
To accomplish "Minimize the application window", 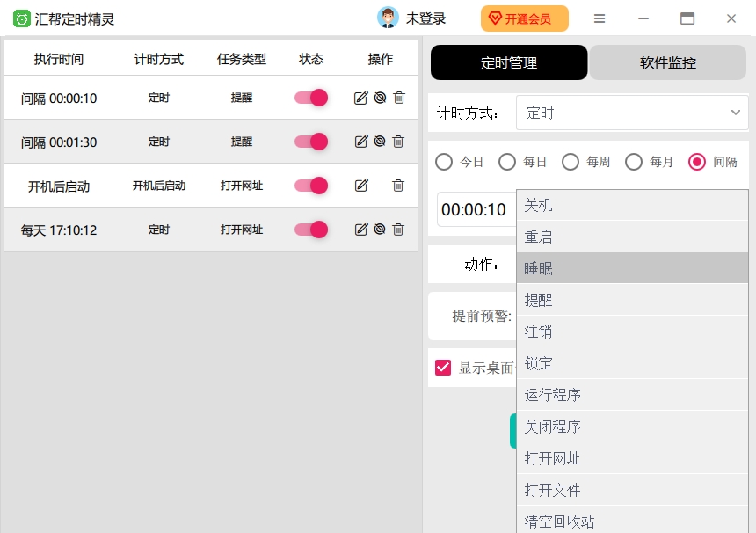I will [x=643, y=18].
